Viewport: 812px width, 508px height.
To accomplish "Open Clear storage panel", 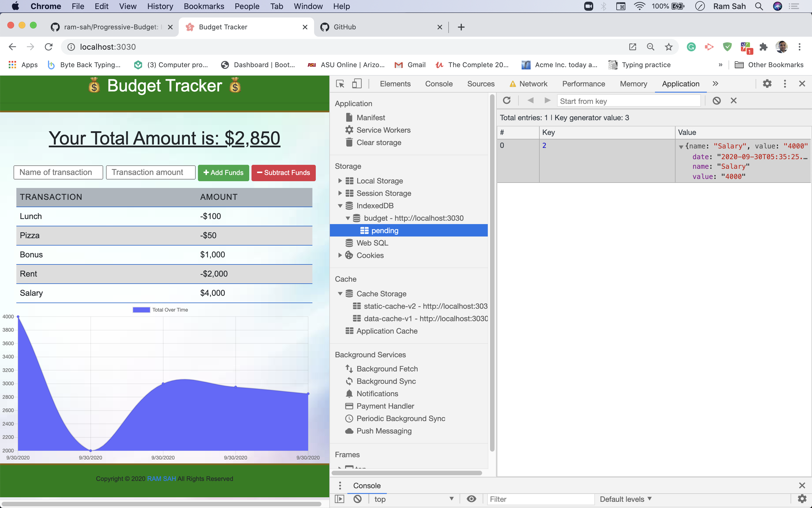I will [x=378, y=143].
